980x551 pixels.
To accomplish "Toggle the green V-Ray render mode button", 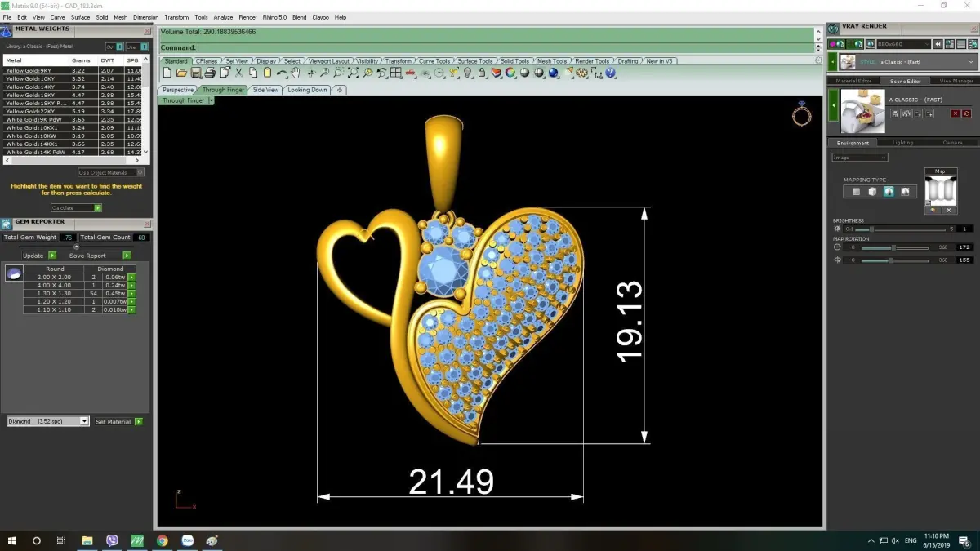I will click(x=855, y=44).
